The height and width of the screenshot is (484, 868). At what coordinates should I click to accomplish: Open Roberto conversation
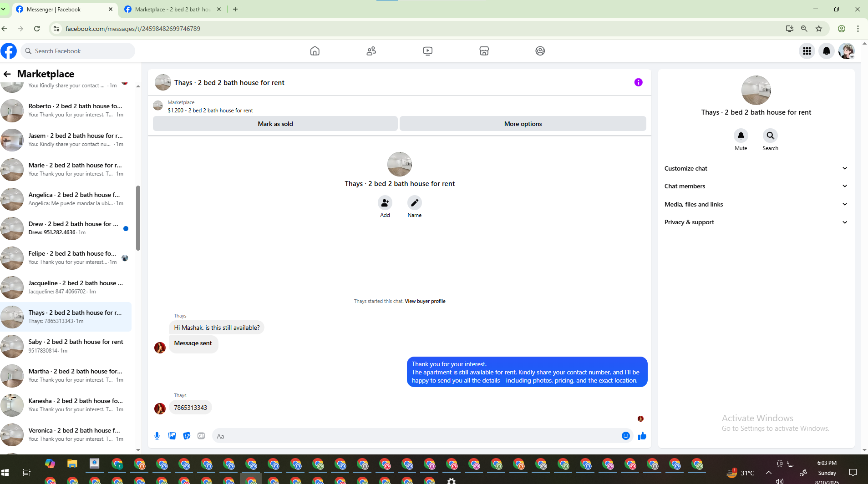tap(66, 110)
